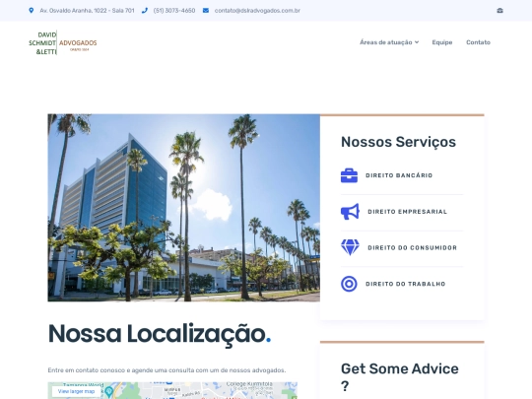Click the megaphone icon for Direito Empresarial
The image size is (532, 399).
[350, 212]
